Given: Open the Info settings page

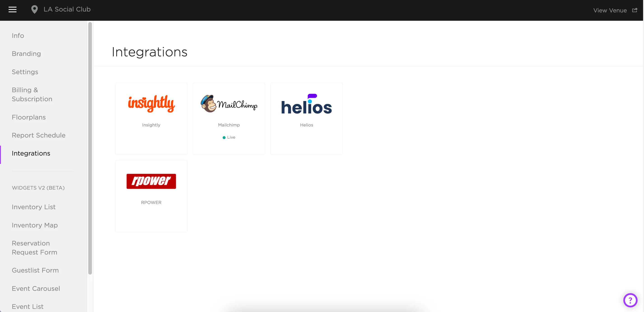Looking at the screenshot, I should (18, 36).
